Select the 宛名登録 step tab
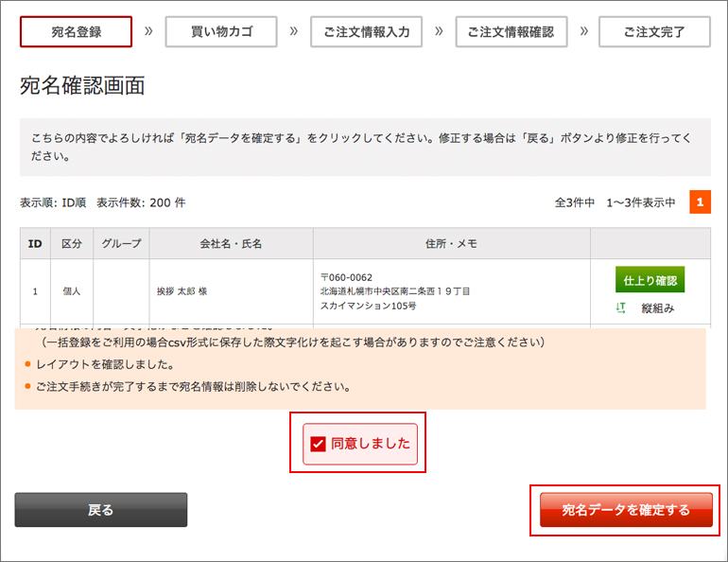The image size is (728, 562). click(76, 31)
